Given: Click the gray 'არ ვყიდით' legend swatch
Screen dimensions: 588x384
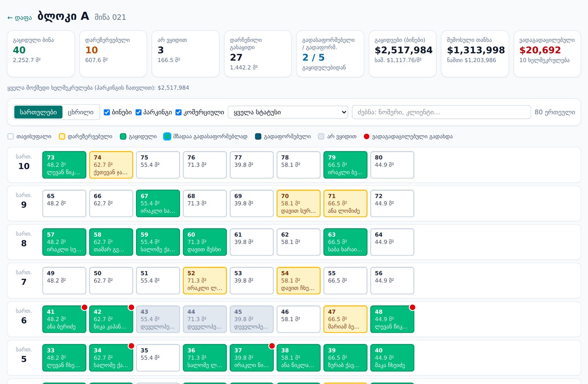Looking at the screenshot, I should click(x=321, y=137).
